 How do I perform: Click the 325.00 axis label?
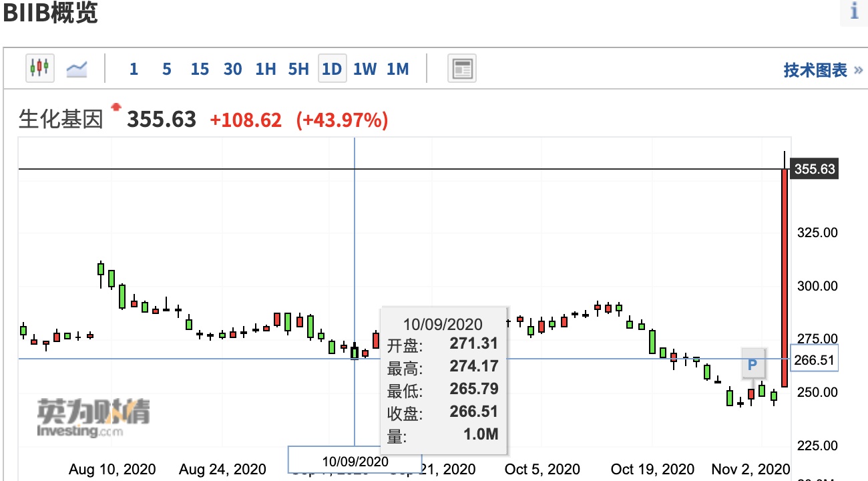pyautogui.click(x=817, y=233)
